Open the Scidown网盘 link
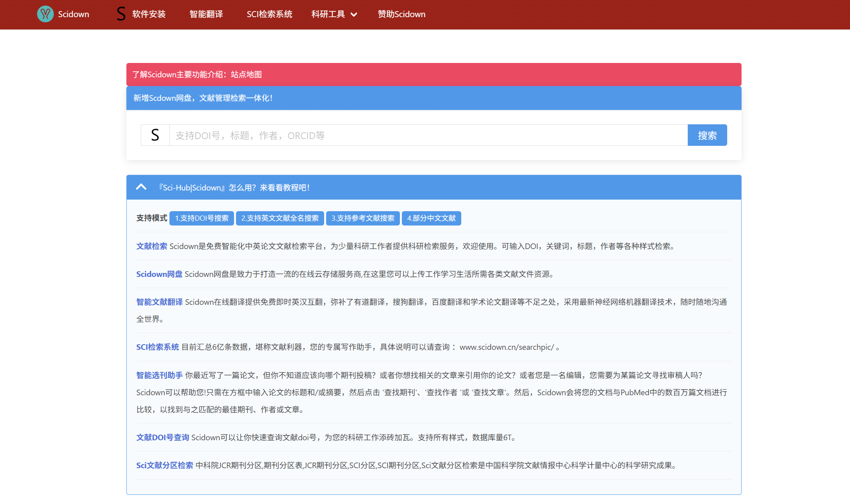The width and height of the screenshot is (850, 504). pos(159,274)
